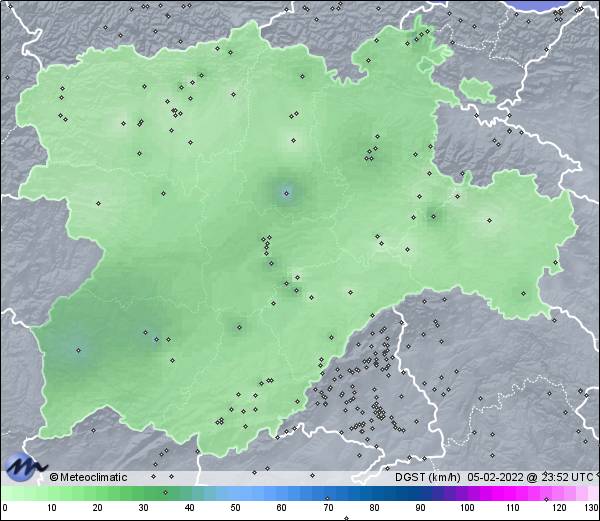Click the 60 scale label

click(282, 508)
